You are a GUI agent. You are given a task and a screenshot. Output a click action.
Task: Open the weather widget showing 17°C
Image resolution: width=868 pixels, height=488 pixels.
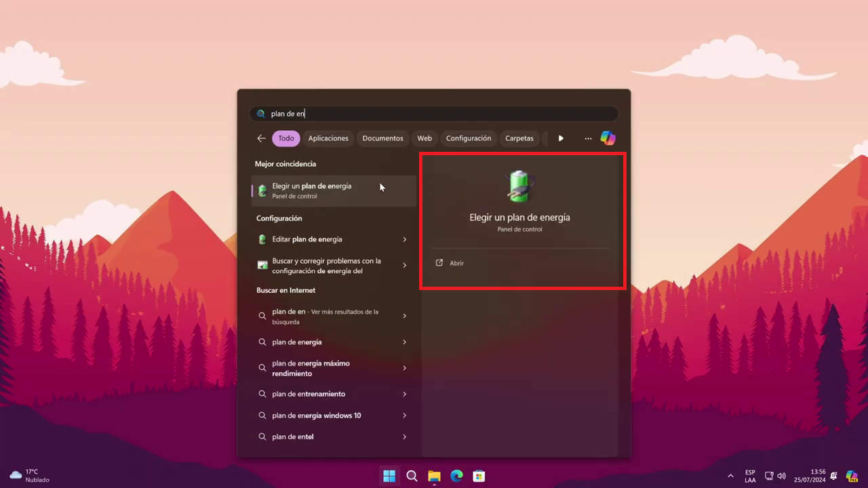click(x=30, y=475)
